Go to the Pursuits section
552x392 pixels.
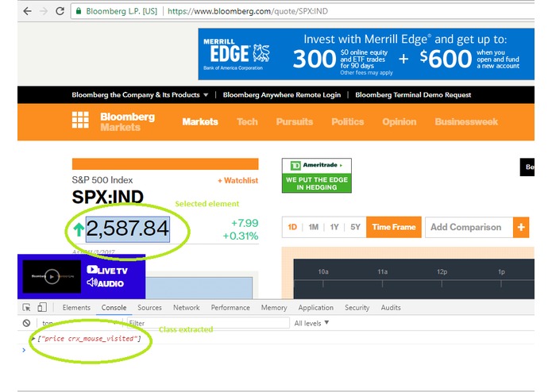click(x=295, y=121)
